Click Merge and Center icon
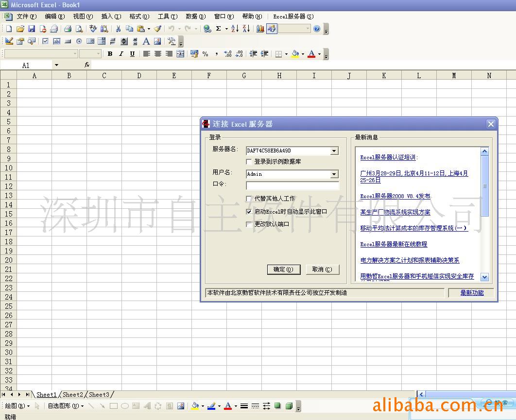This screenshot has height=420, width=516. (180, 54)
